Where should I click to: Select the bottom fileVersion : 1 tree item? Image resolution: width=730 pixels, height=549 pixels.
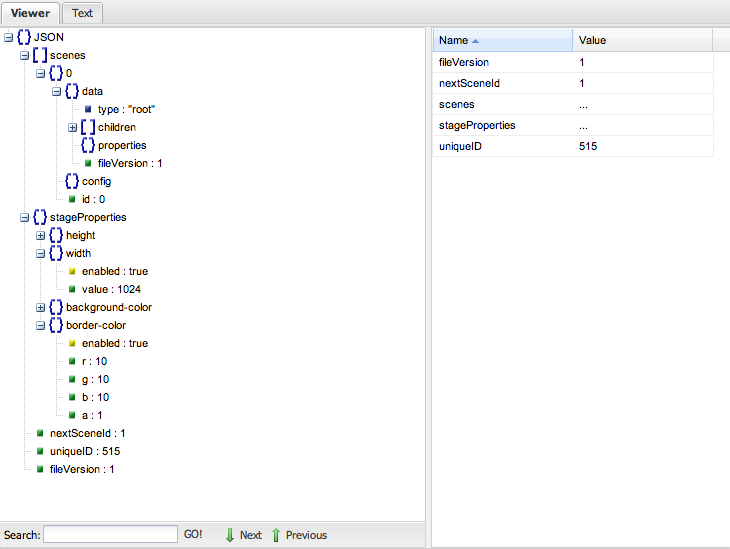(x=82, y=469)
